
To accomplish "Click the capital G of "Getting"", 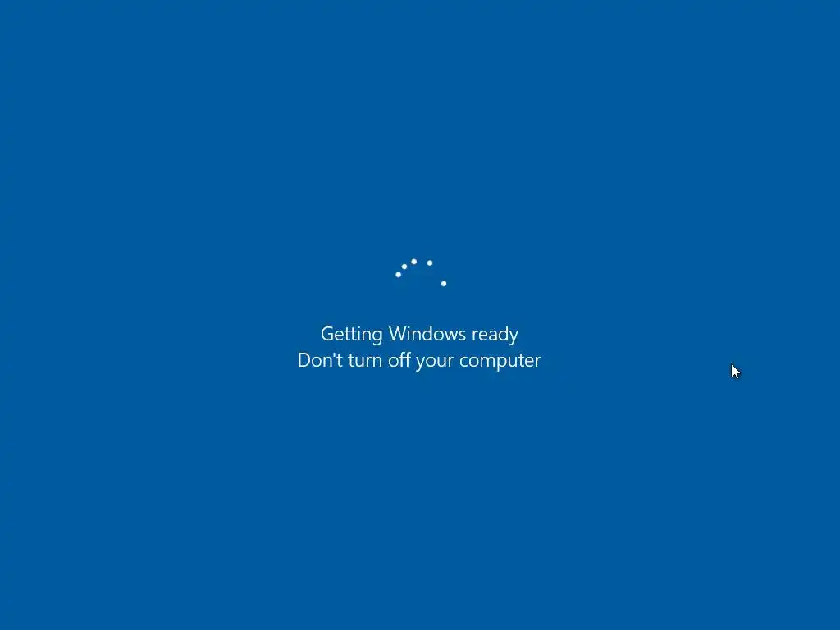I will point(327,334).
